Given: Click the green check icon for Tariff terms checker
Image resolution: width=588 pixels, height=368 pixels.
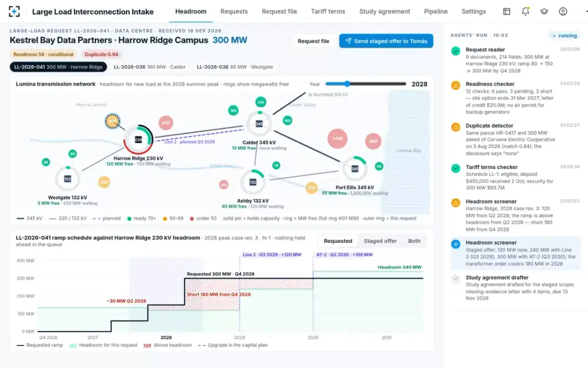Looking at the screenshot, I should click(456, 168).
